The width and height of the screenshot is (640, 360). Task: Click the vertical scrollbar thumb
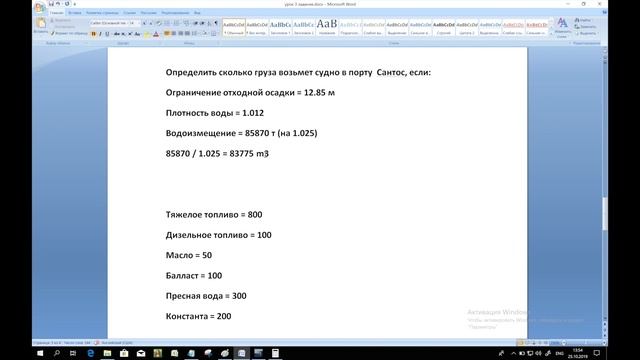[604, 214]
